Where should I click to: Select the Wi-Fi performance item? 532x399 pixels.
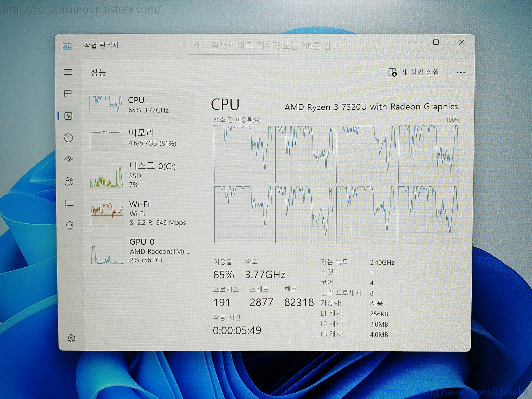click(x=140, y=213)
